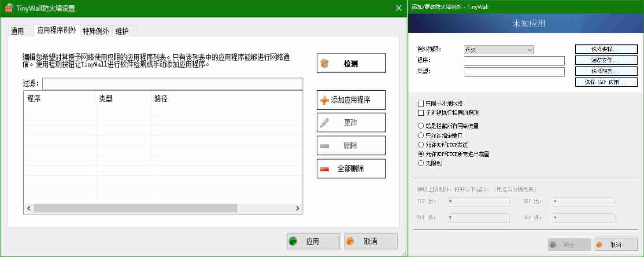Viewport: 644px width, 257px height.
Task: Click orange circle icon on exception dialog 取消
Action: point(599,245)
